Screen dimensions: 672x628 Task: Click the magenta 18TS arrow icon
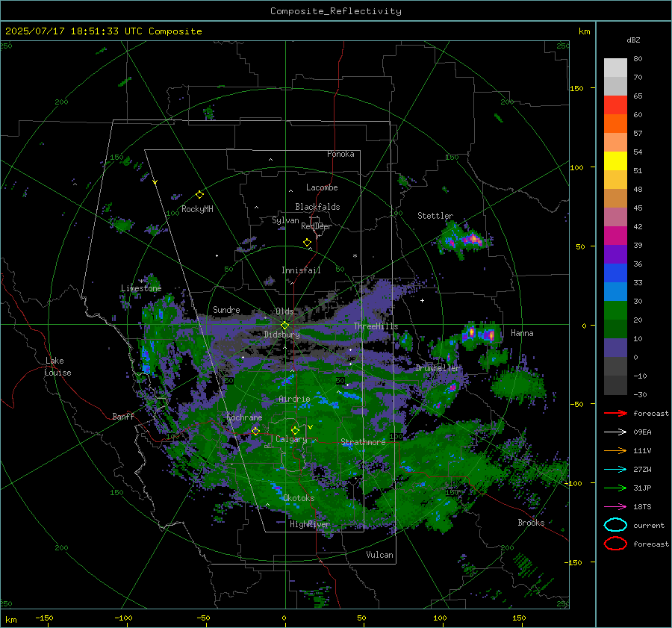coord(615,507)
